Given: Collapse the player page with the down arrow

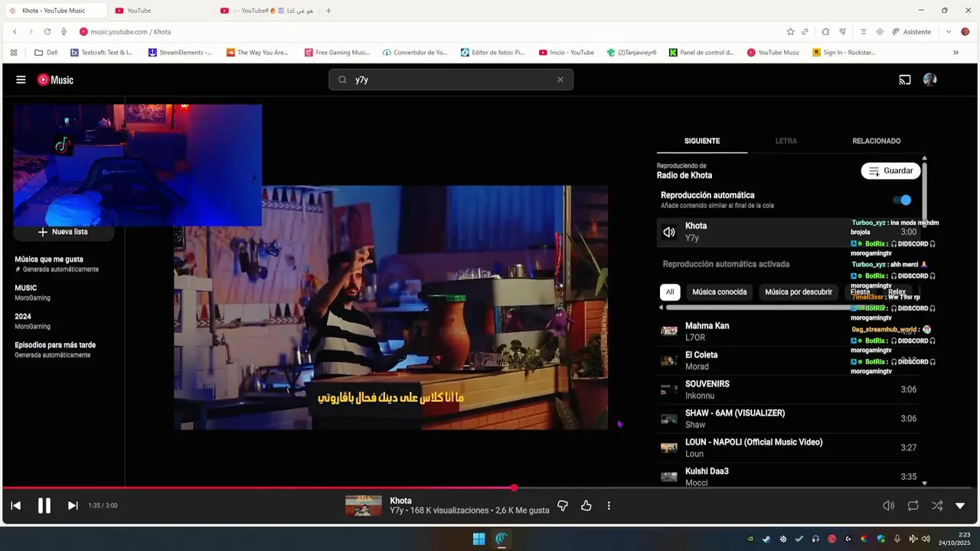Looking at the screenshot, I should tap(960, 506).
